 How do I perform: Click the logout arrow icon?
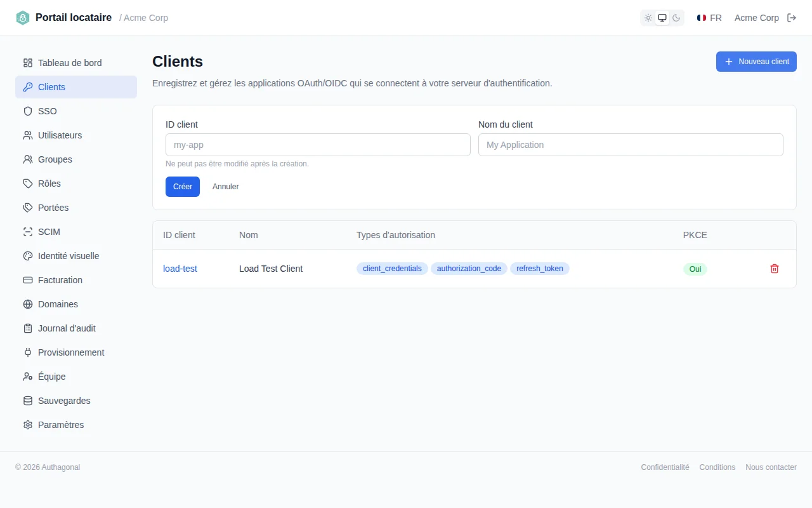coord(792,18)
